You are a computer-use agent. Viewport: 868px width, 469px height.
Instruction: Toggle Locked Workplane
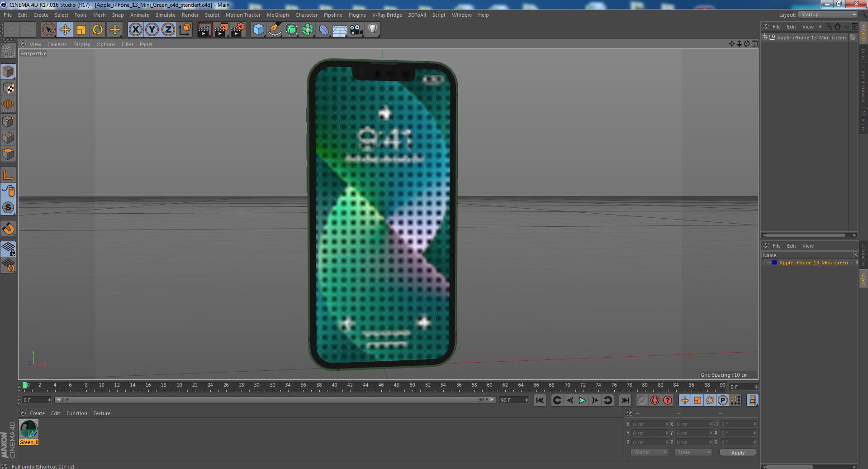(8, 249)
